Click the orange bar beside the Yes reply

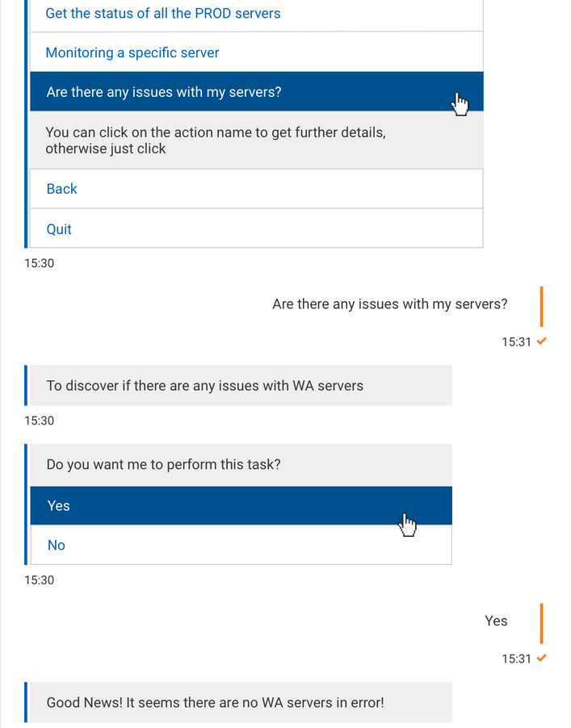541,623
